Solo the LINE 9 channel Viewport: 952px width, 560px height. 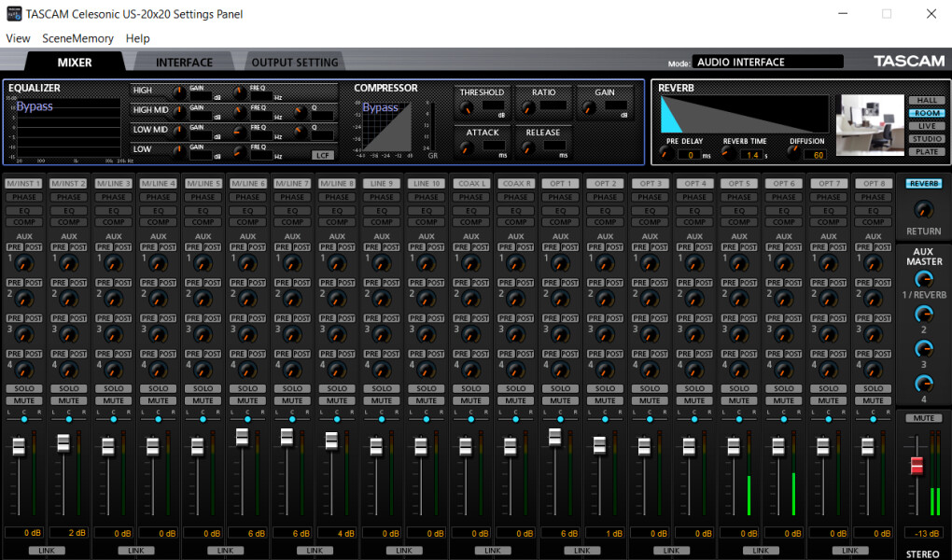(382, 388)
